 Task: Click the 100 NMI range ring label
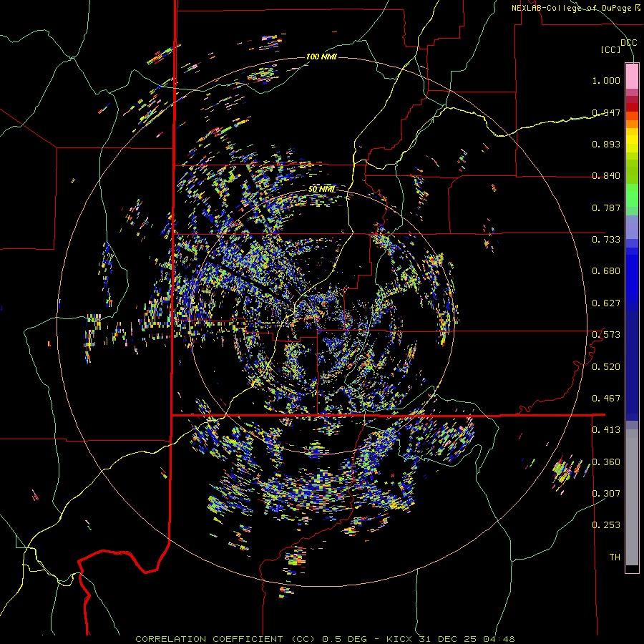click(x=321, y=57)
